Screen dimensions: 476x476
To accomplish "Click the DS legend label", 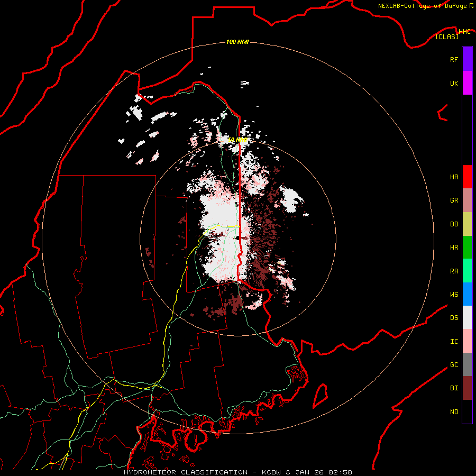I will pos(454,318).
